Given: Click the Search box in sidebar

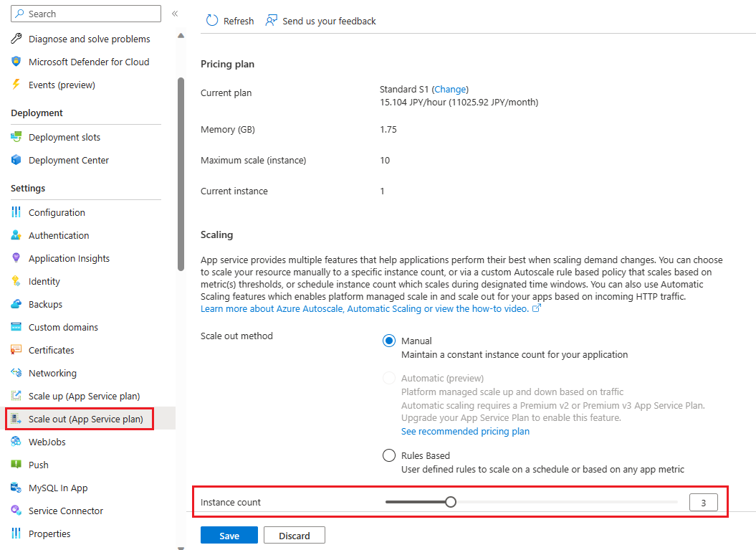Looking at the screenshot, I should pos(86,14).
